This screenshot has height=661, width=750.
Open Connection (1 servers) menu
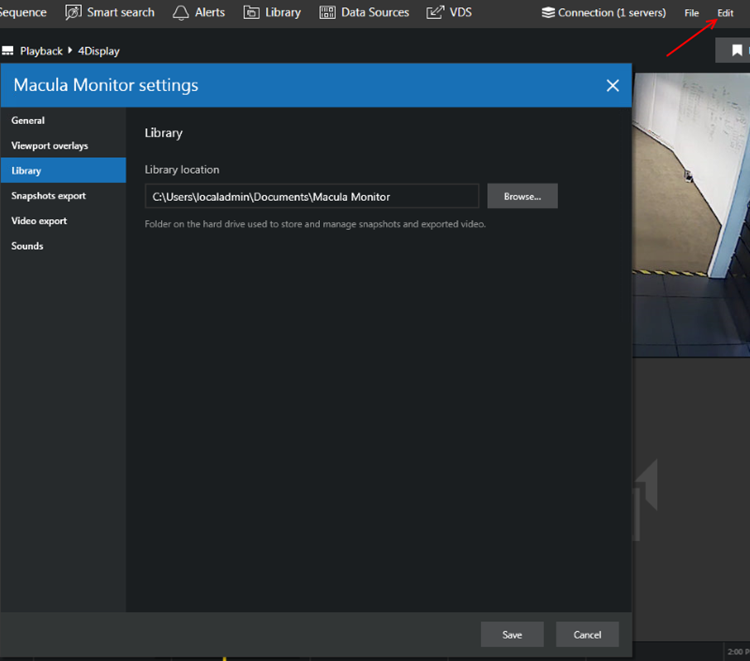tap(604, 12)
